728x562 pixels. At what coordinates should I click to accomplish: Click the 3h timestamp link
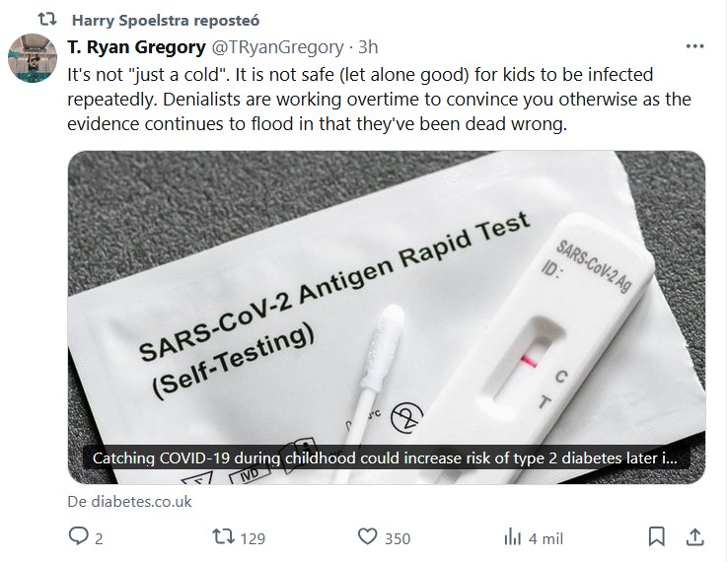click(x=367, y=46)
